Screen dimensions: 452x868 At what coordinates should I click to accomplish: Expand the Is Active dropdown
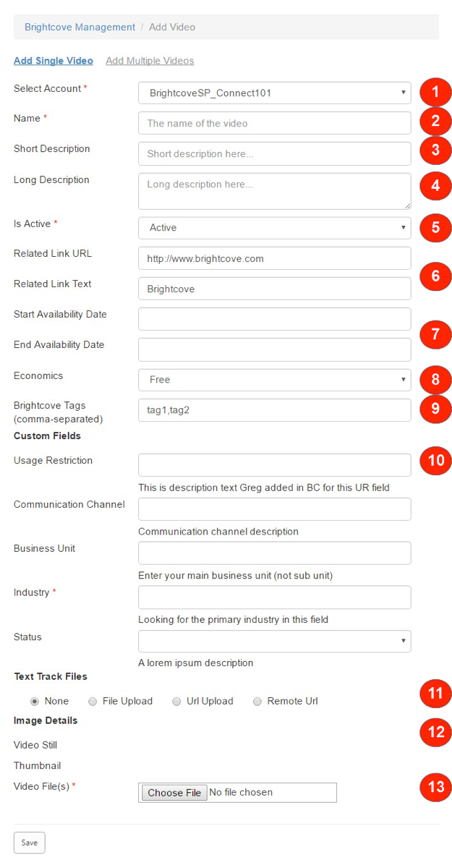pos(274,228)
